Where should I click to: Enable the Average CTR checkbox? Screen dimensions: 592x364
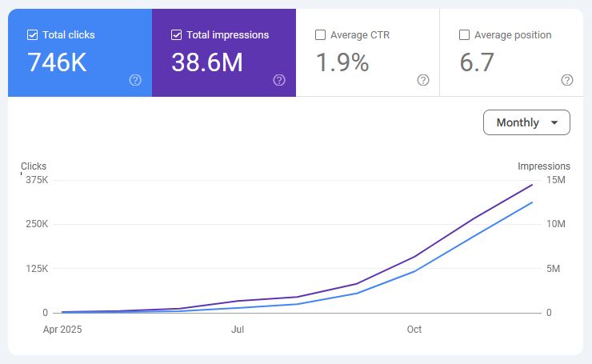pyautogui.click(x=321, y=35)
